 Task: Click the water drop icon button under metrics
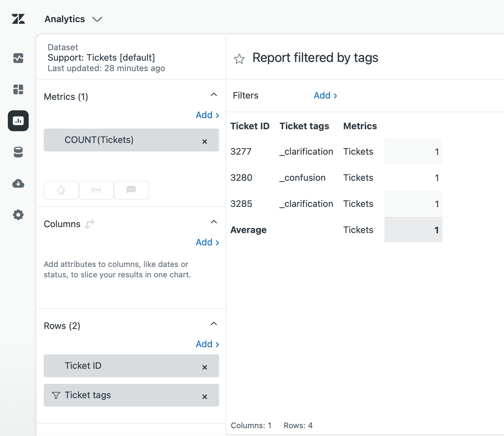[x=61, y=190]
